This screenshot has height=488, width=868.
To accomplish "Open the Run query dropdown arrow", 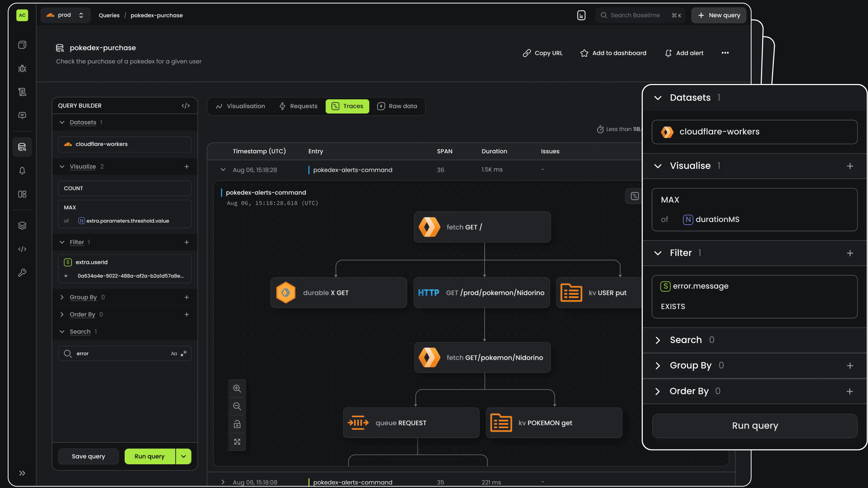I will coord(183,456).
